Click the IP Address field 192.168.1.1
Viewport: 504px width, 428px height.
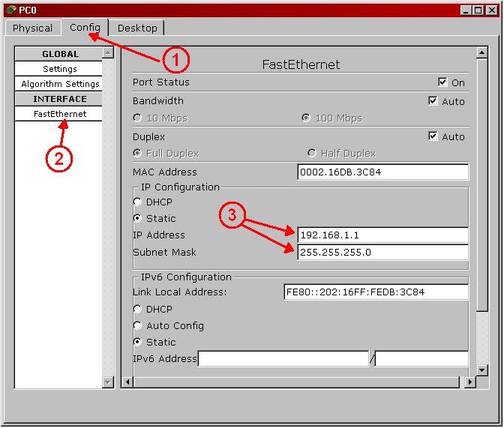pyautogui.click(x=382, y=235)
